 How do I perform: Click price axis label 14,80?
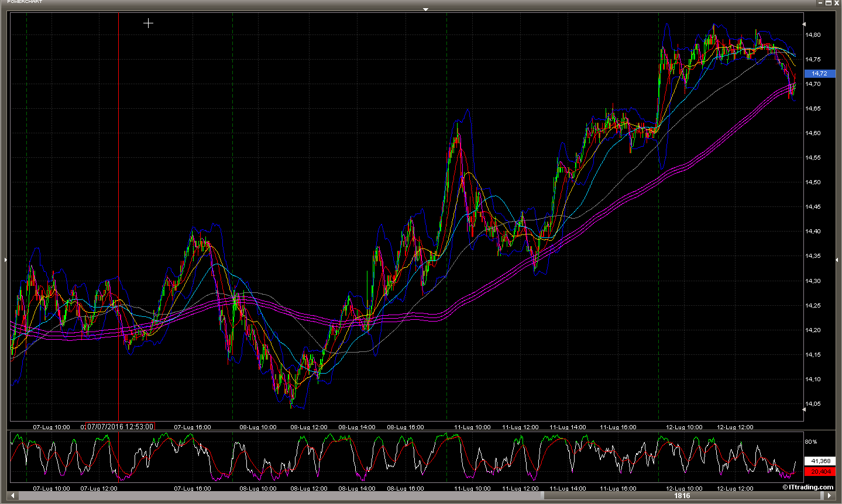(x=813, y=35)
